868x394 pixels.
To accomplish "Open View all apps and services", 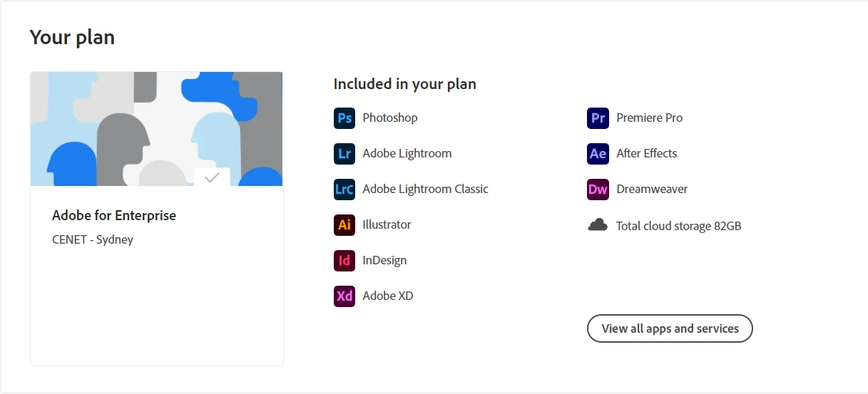I will (x=670, y=328).
